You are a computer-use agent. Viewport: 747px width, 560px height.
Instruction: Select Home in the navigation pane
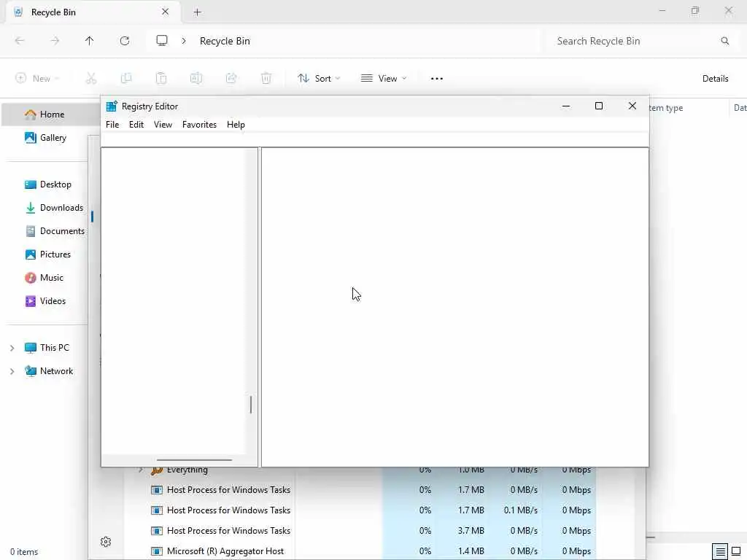[x=52, y=114]
